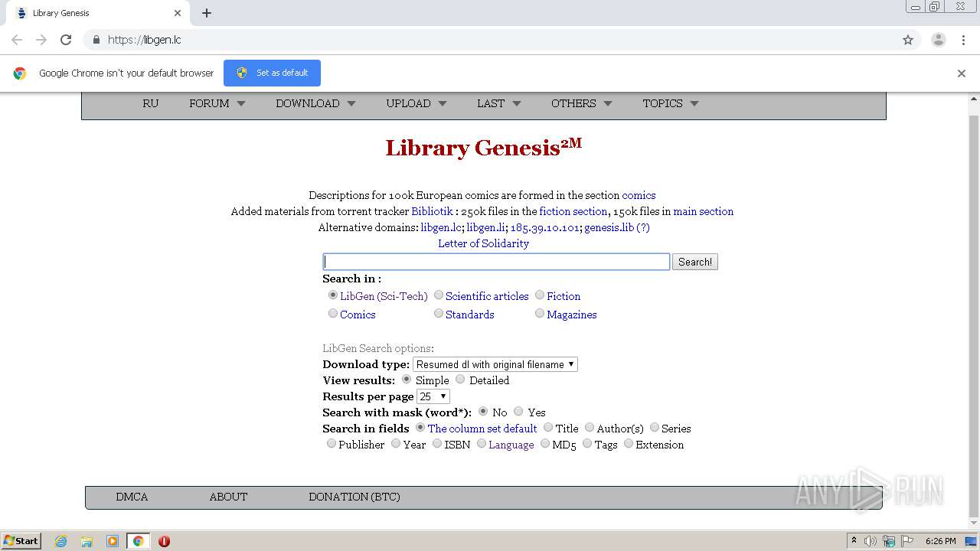Expand the LAST dropdown arrow
Image resolution: width=980 pixels, height=551 pixels.
[x=517, y=103]
